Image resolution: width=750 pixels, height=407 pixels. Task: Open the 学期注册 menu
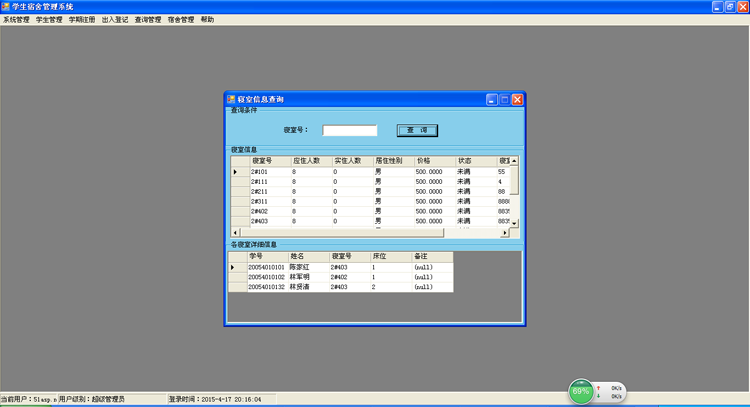[x=81, y=19]
